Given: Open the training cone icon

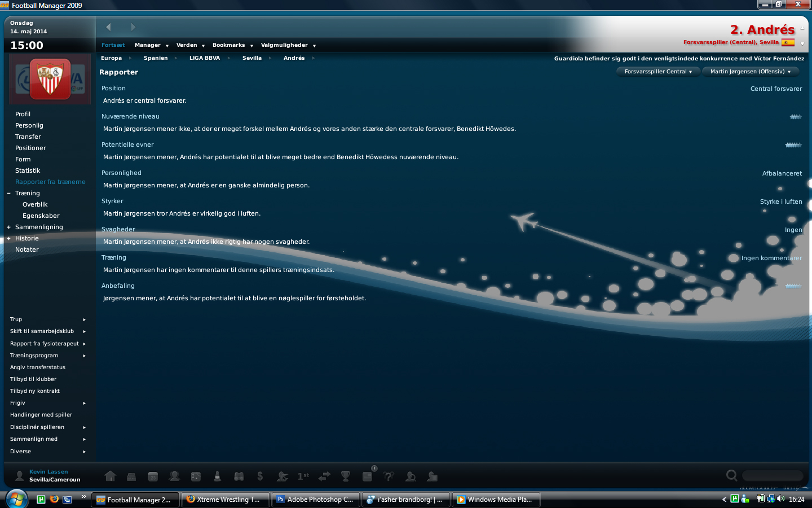Looking at the screenshot, I should pos(217,476).
